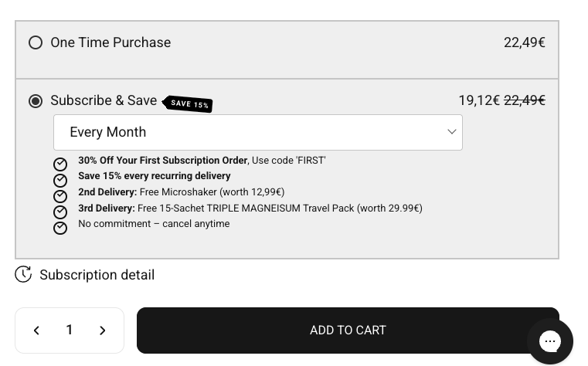588x366 pixels.
Task: Click the dropdown chevron in frequency selector
Action: [x=452, y=132]
